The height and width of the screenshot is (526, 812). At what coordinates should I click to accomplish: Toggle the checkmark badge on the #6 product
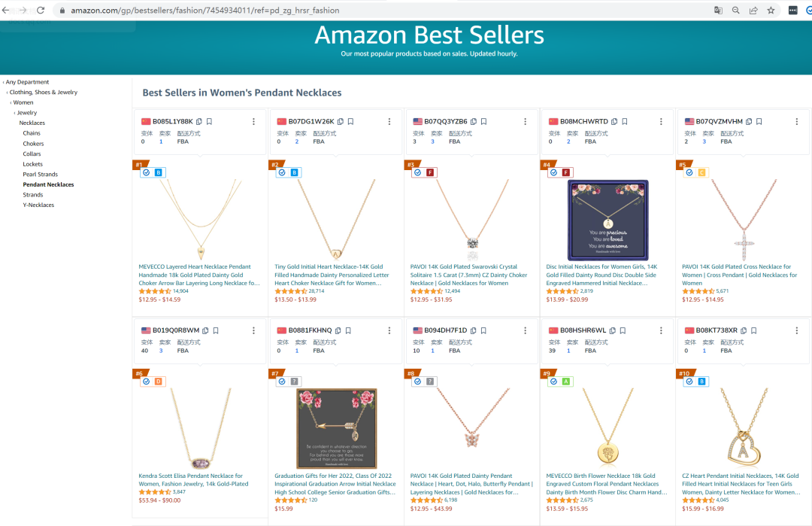click(146, 382)
